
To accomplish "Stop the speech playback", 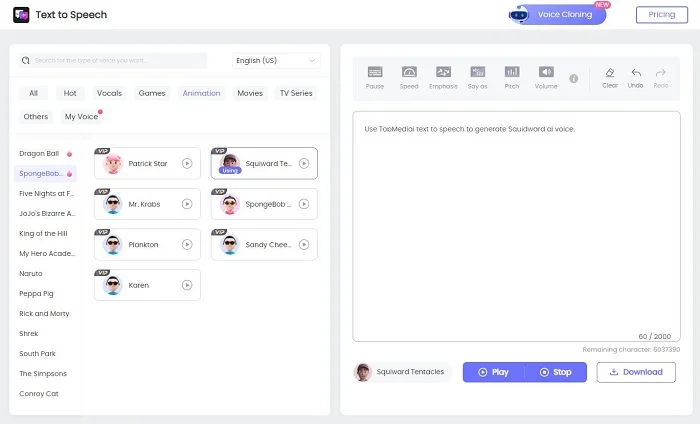I will (556, 372).
